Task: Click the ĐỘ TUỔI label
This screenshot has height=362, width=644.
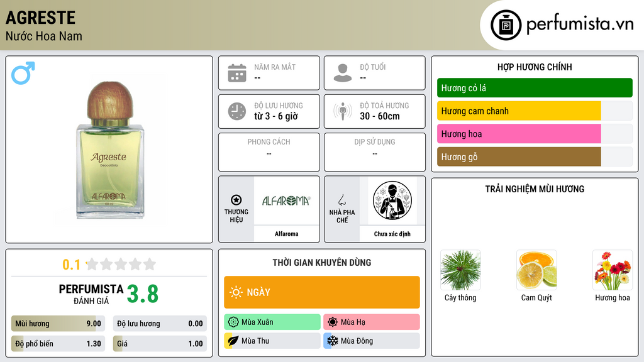Action: [x=373, y=67]
